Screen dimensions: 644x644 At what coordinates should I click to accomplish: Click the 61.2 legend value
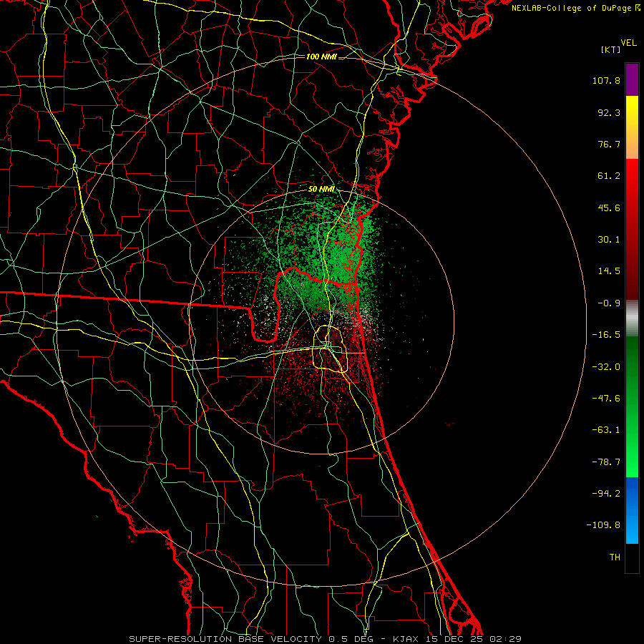pos(609,176)
